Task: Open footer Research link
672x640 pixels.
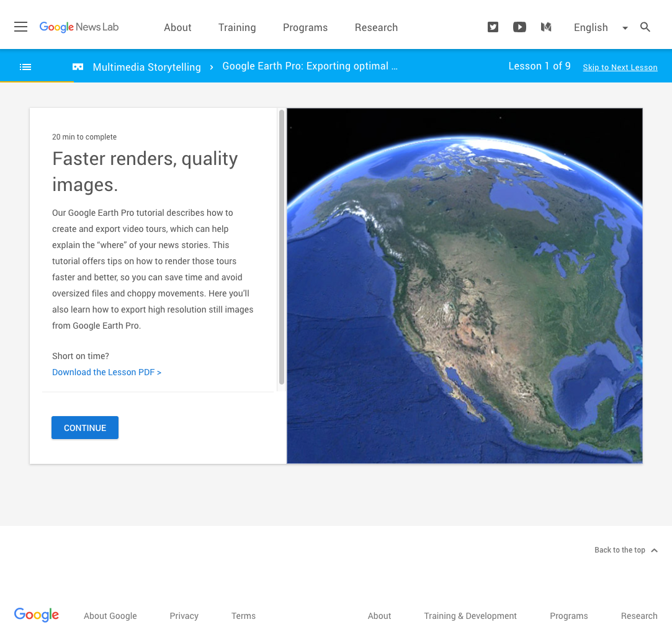Action: (x=639, y=616)
